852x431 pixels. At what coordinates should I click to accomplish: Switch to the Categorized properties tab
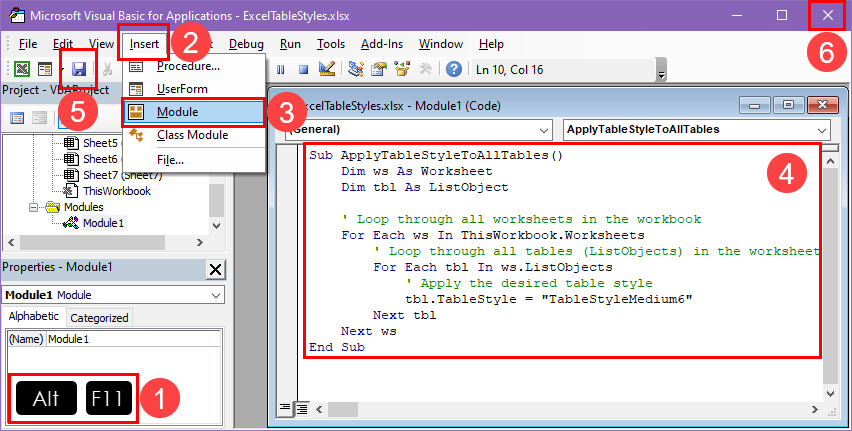tap(99, 318)
